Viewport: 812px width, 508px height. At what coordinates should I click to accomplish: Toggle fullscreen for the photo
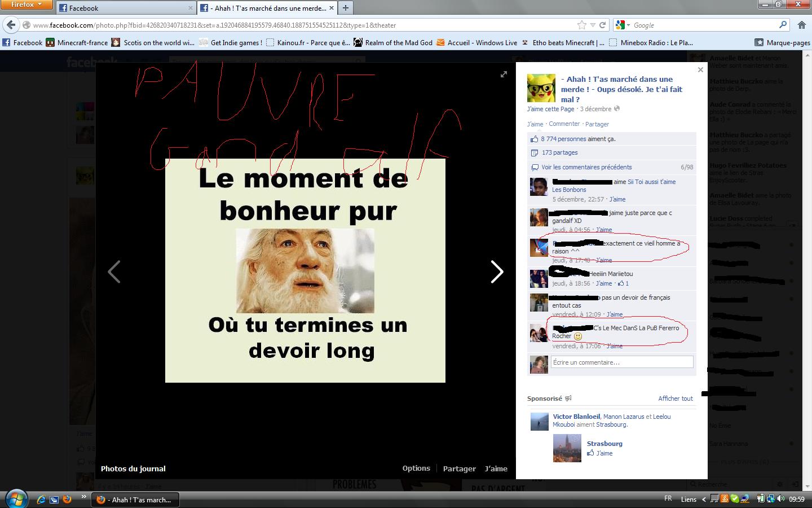point(504,75)
